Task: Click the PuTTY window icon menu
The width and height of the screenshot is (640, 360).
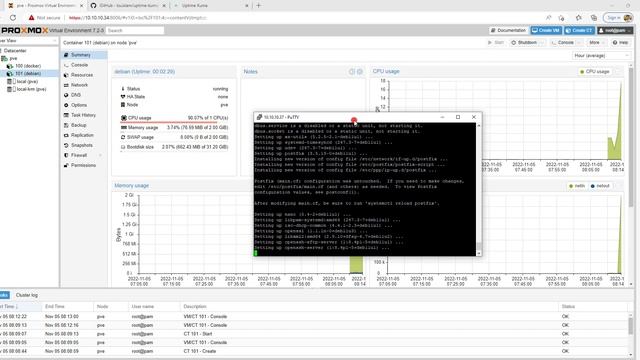Action: click(259, 117)
